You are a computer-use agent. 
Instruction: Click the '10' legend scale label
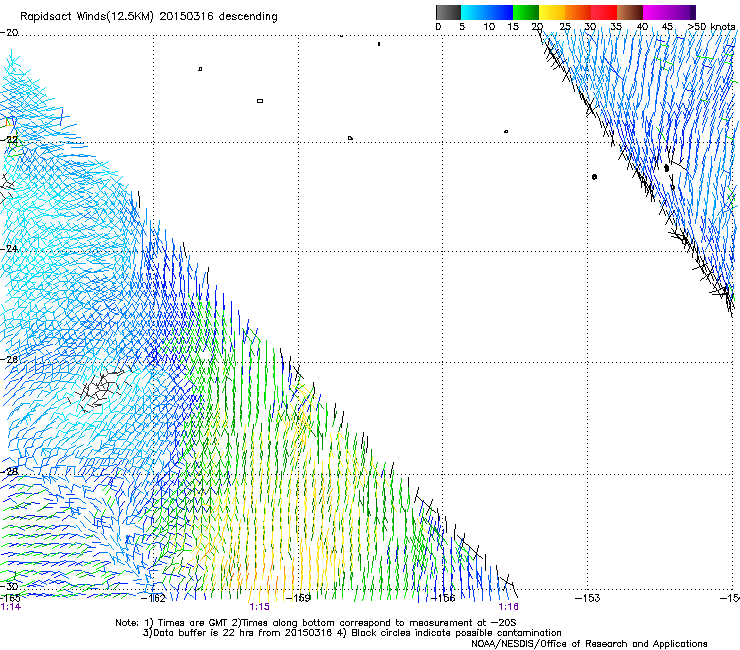pos(489,26)
